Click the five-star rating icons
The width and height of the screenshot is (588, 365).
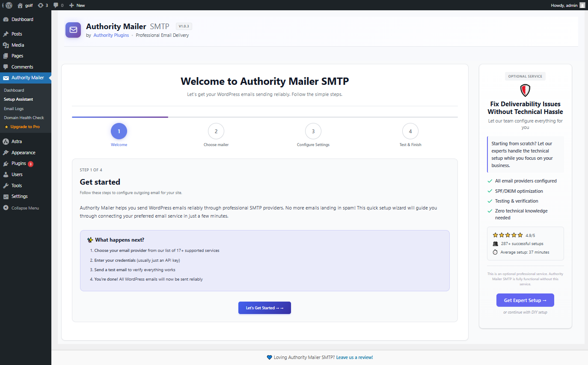pyautogui.click(x=508, y=235)
